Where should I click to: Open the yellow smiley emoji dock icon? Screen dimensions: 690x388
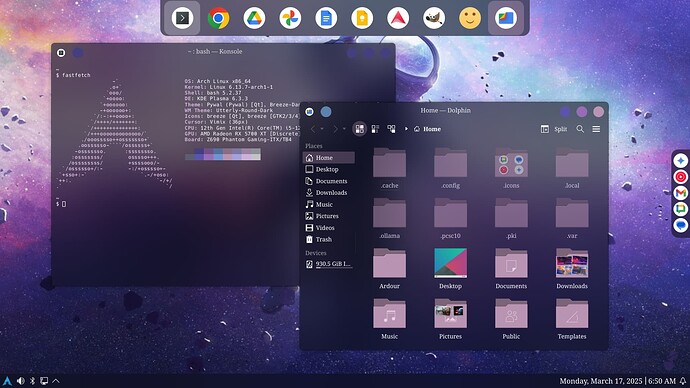click(470, 18)
